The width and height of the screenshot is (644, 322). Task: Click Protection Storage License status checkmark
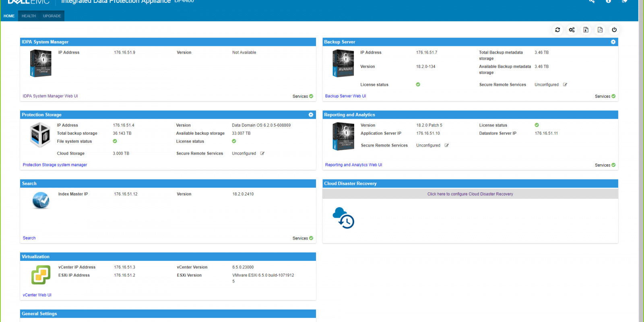(x=234, y=141)
